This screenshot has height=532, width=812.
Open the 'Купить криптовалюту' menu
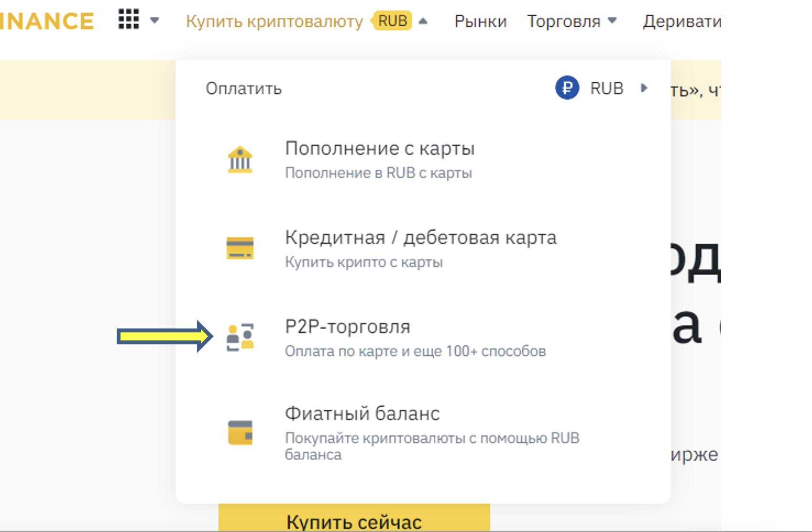point(274,22)
